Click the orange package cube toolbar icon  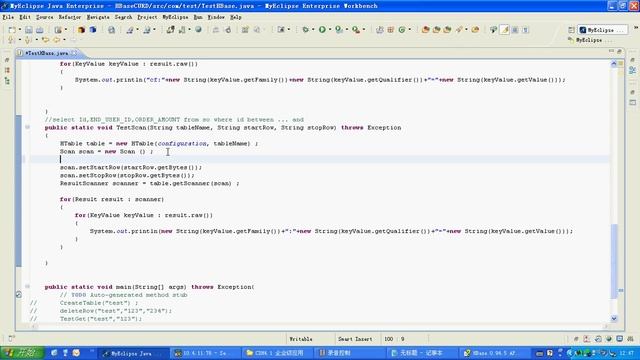[x=81, y=30]
